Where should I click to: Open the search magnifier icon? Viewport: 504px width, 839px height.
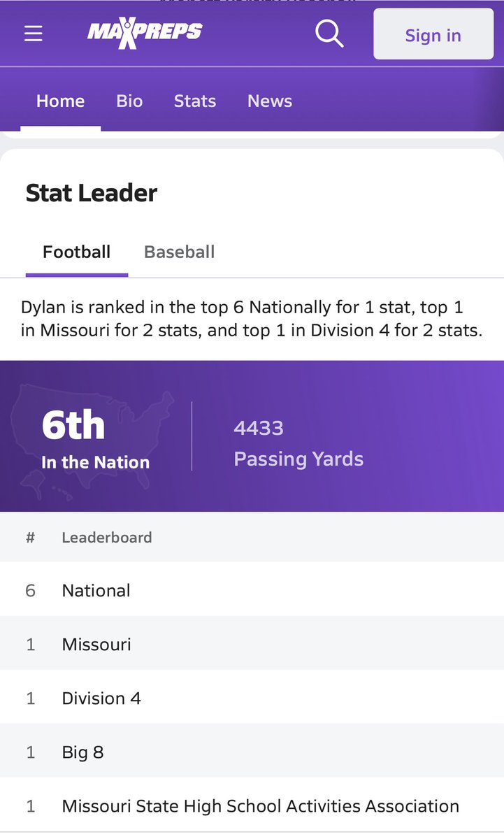(329, 34)
